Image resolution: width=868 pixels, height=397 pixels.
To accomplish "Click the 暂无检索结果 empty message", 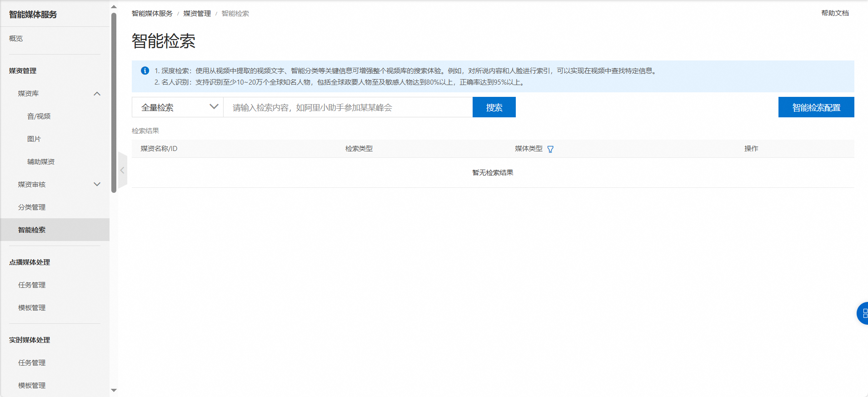I will [x=493, y=173].
